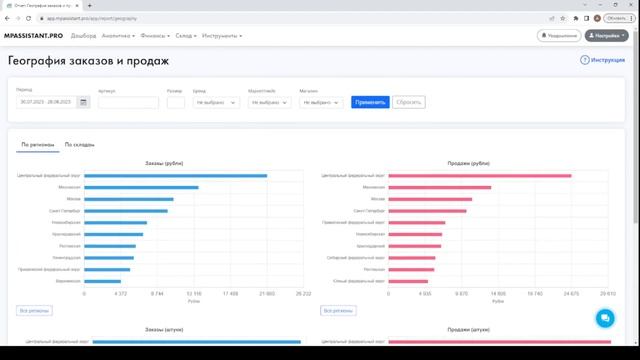Open the browser three-dot menu
Image resolution: width=640 pixels, height=360 pixels.
pyautogui.click(x=631, y=18)
